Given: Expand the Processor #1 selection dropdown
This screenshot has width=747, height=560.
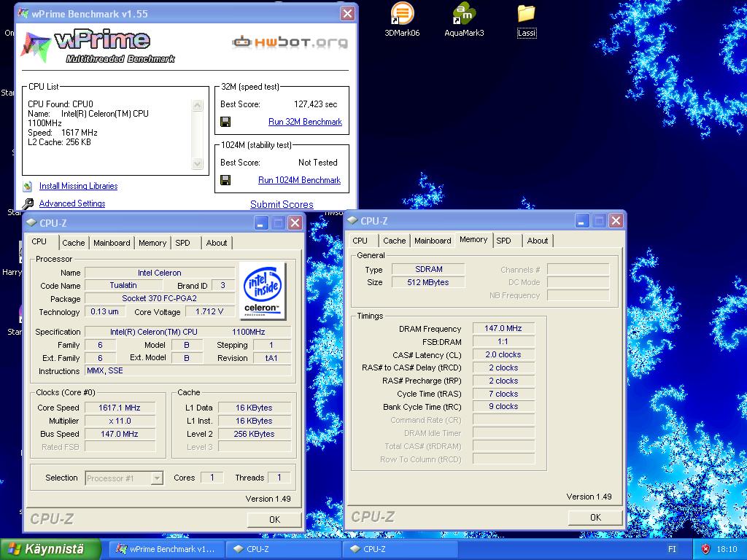Looking at the screenshot, I should (157, 478).
